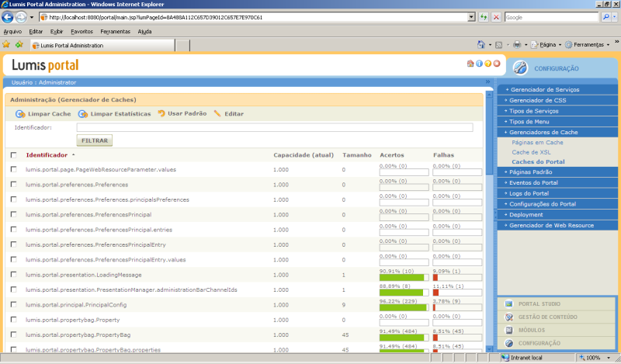621x364 pixels.
Task: Click the stop loading X icon
Action: (496, 17)
